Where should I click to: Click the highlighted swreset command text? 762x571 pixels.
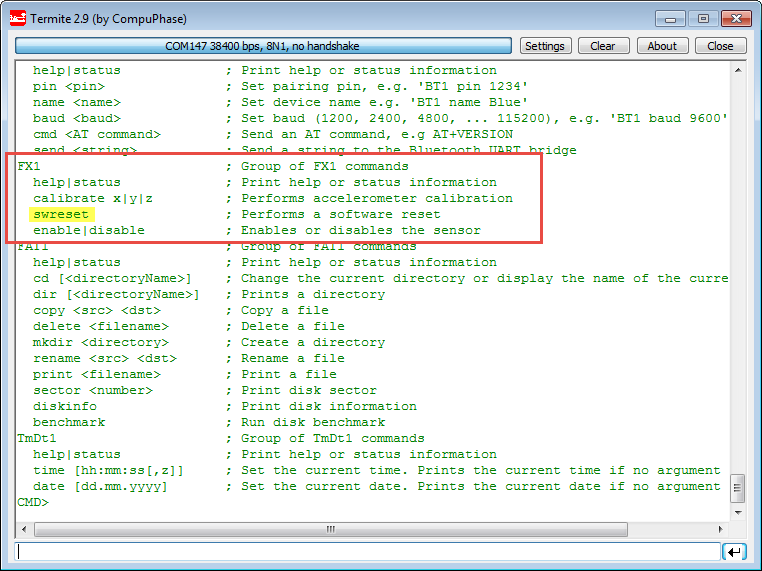click(61, 214)
